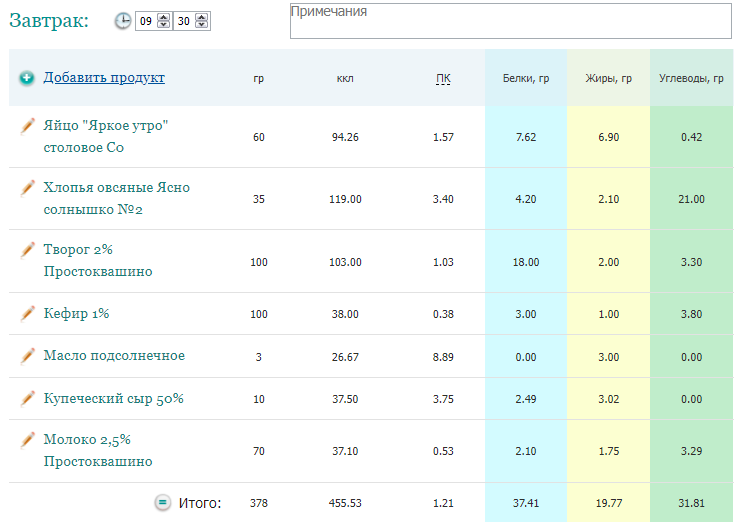Select the 37.10 calories cell

coord(345,451)
